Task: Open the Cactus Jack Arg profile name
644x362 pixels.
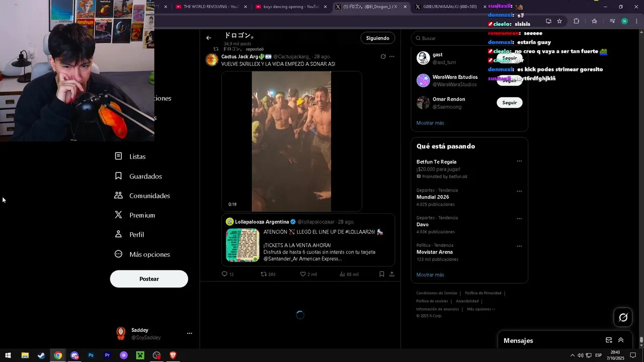Action: tap(239, 56)
